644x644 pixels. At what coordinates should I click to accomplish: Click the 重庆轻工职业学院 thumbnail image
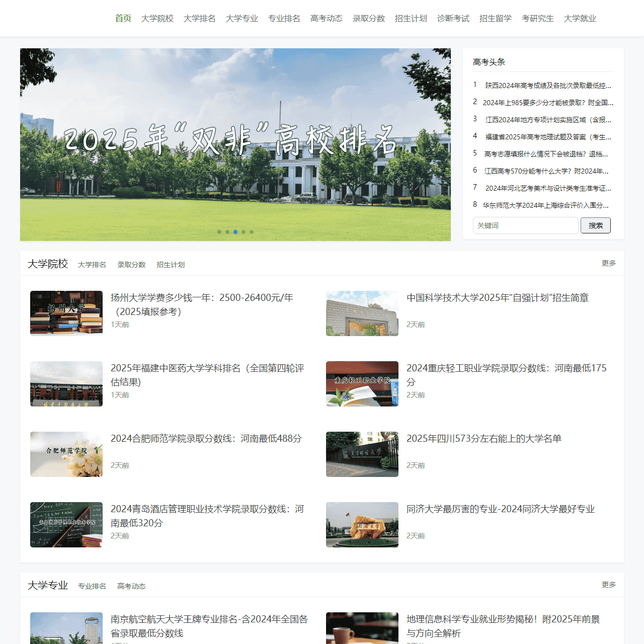[362, 383]
